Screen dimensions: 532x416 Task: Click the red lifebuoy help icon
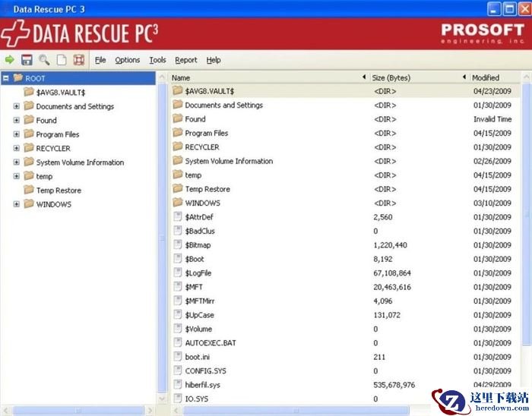tap(79, 60)
